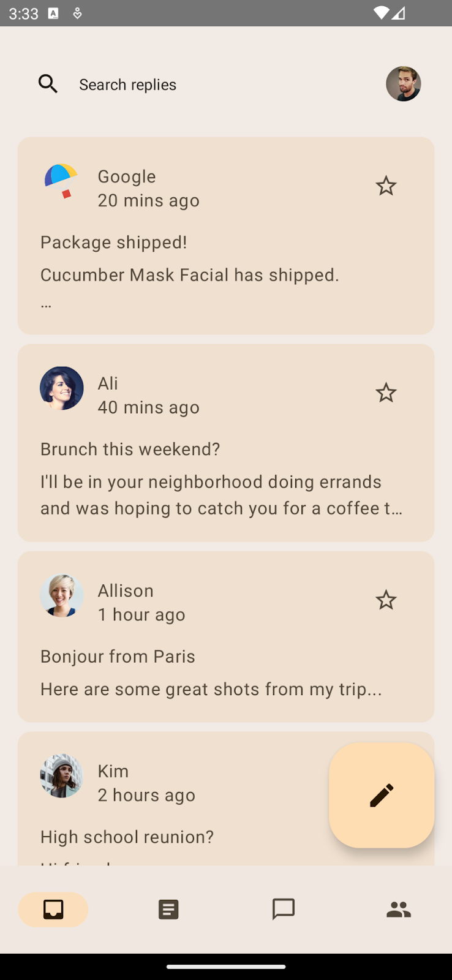Switch to the Inbox tab
This screenshot has width=452, height=980.
click(x=53, y=910)
